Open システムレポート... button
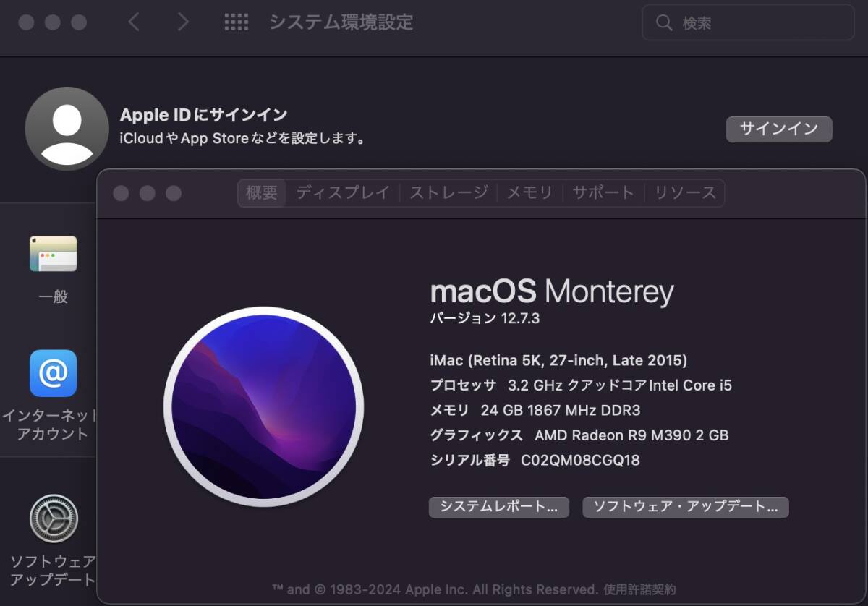This screenshot has width=868, height=606. pos(499,507)
